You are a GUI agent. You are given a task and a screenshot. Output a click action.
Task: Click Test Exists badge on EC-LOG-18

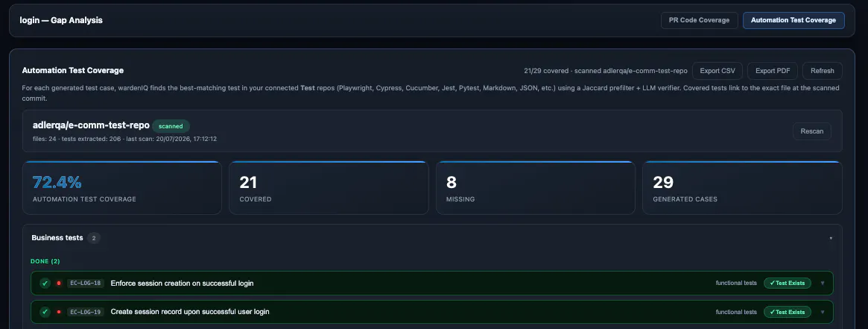coord(788,283)
